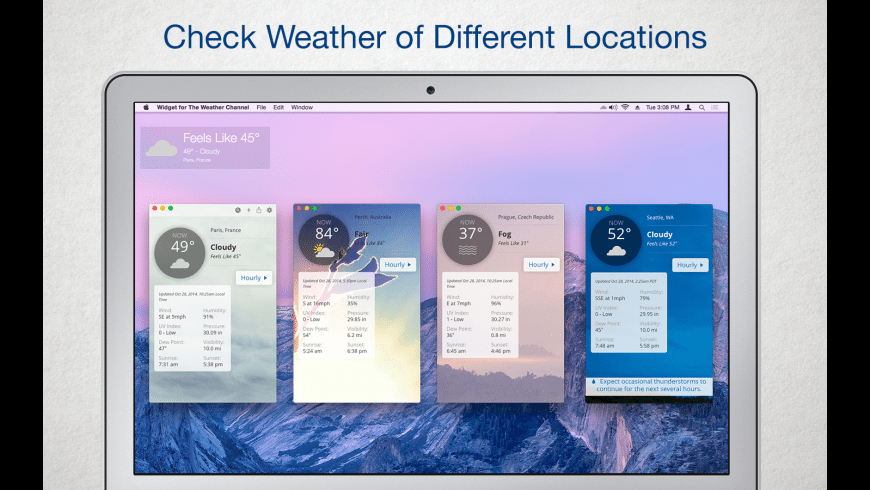870x490 pixels.
Task: Open Spotlight search magnifier in menu bar
Action: click(x=702, y=108)
